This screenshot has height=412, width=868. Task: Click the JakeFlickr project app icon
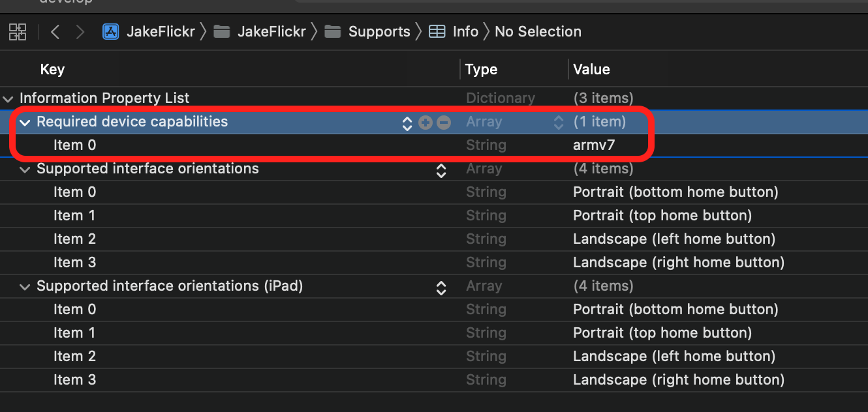[111, 31]
